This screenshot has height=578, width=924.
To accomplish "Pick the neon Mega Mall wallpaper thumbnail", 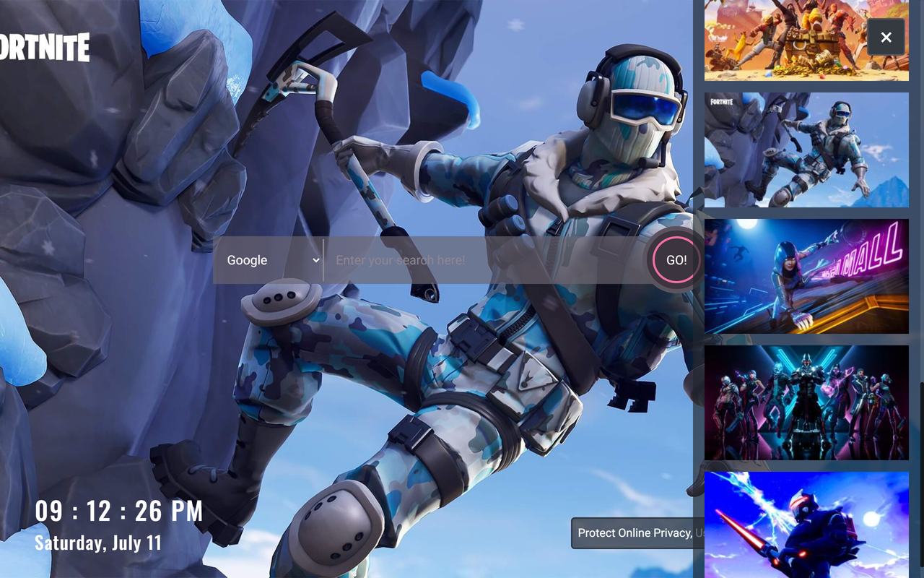I will pyautogui.click(x=806, y=277).
